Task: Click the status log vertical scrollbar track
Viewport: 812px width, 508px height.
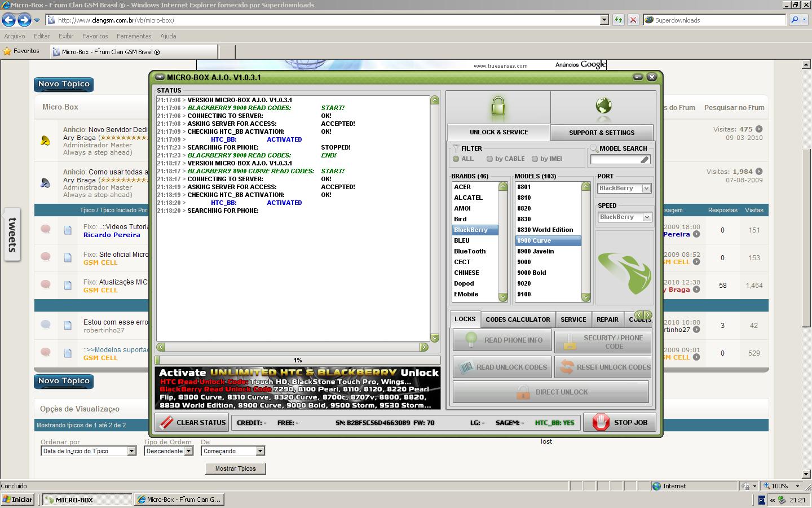Action: tap(434, 219)
